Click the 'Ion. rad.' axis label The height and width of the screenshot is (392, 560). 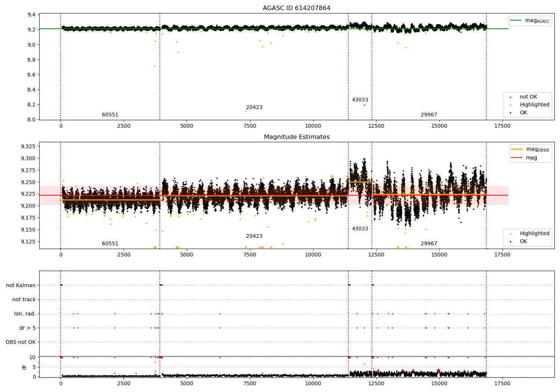click(x=25, y=314)
